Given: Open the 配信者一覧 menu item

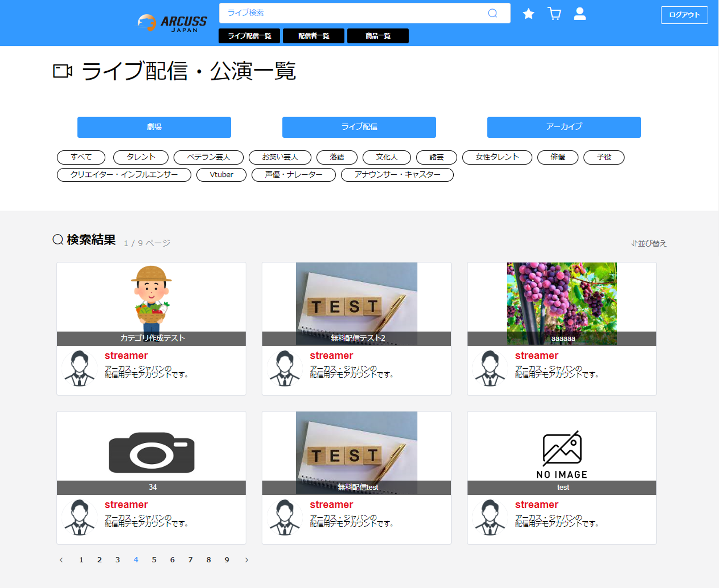Looking at the screenshot, I should (x=314, y=36).
